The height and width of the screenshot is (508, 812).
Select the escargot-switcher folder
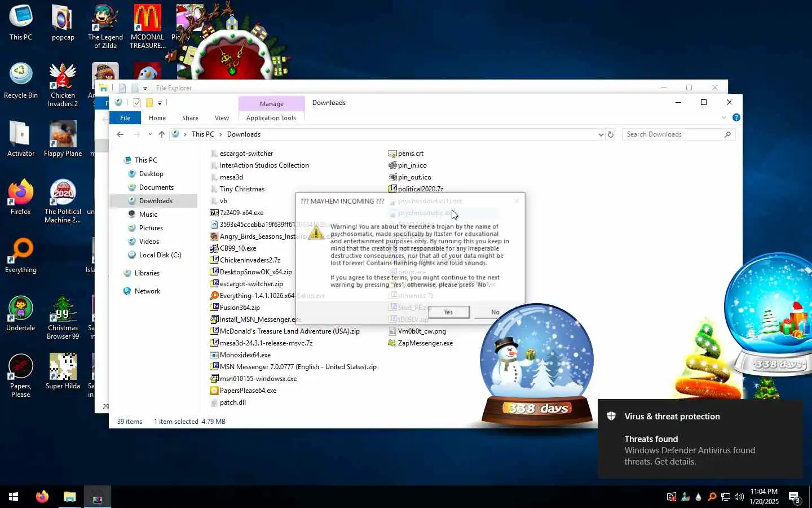(x=246, y=154)
